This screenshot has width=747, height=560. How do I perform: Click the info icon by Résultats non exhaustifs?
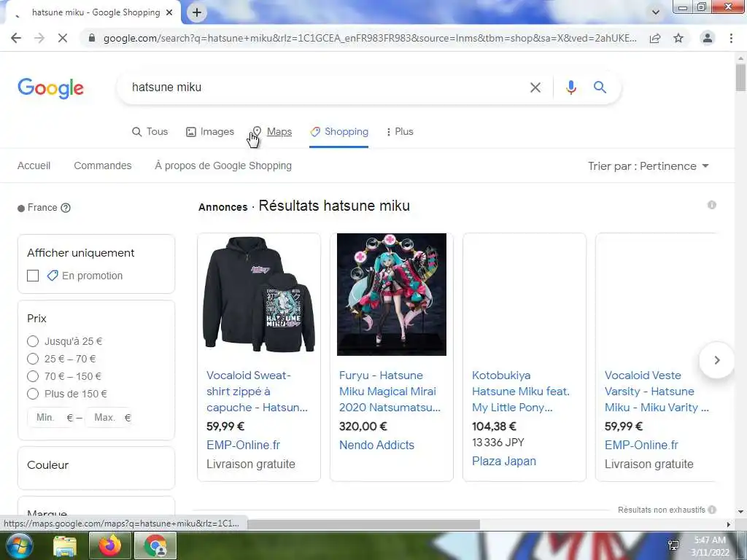[x=712, y=510]
